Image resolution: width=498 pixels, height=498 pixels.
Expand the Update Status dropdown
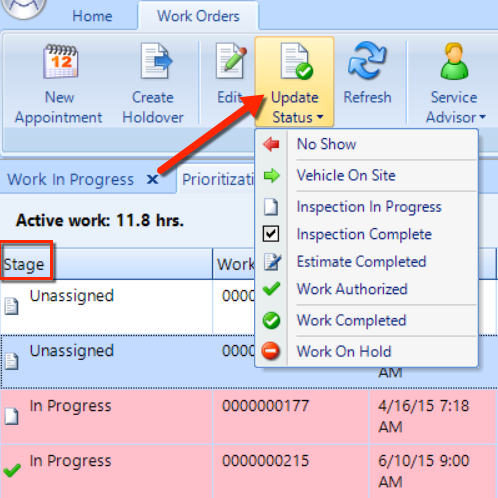[x=295, y=82]
